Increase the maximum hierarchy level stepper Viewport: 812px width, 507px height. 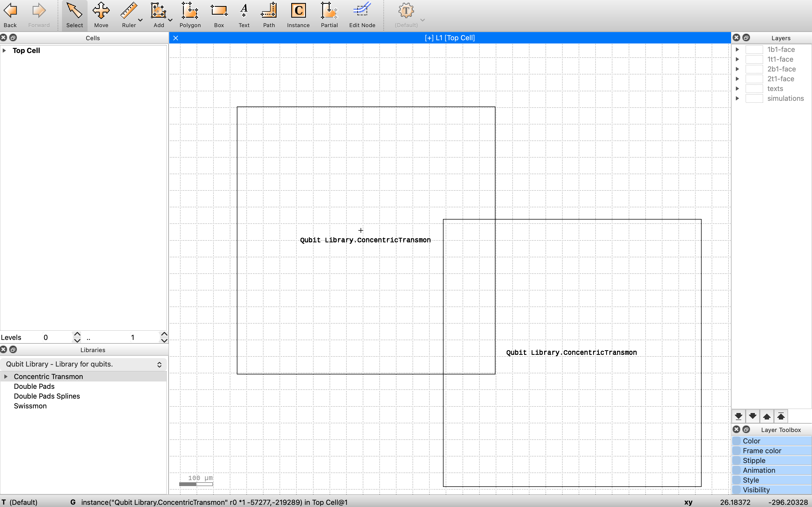click(x=164, y=334)
